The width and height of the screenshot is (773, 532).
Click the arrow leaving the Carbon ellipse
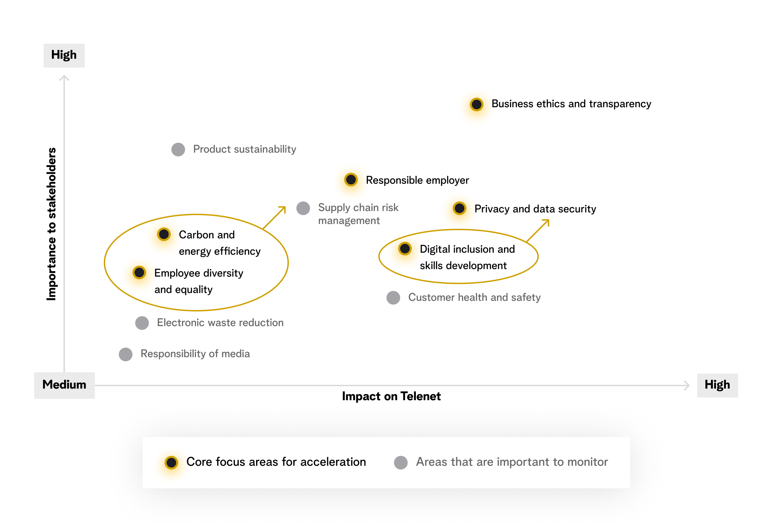pyautogui.click(x=274, y=218)
